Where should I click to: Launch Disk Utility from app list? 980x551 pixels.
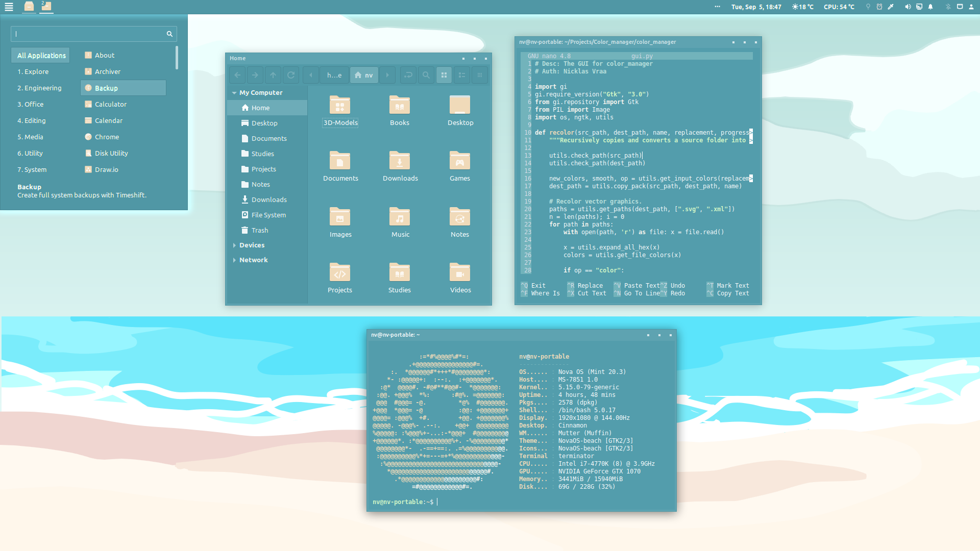(111, 153)
